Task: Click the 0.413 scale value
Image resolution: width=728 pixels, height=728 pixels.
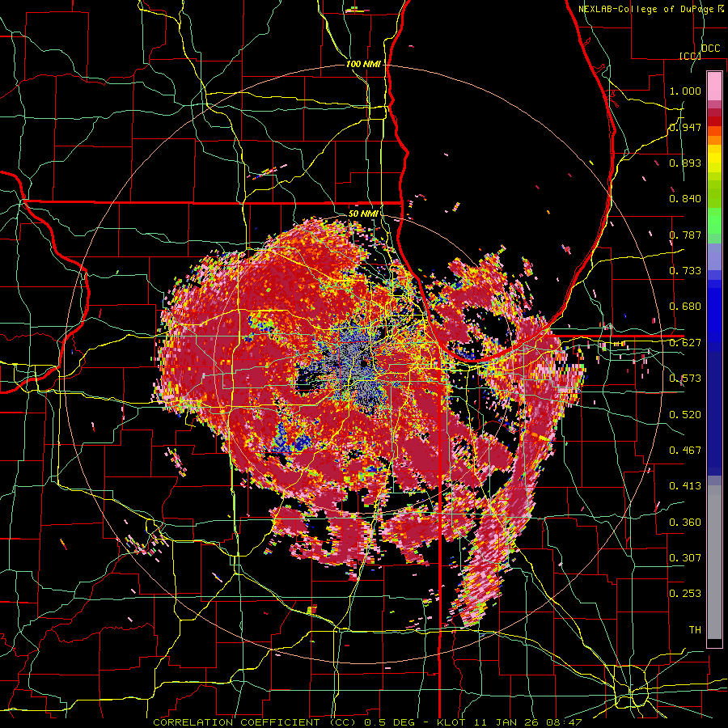Action: tap(685, 486)
